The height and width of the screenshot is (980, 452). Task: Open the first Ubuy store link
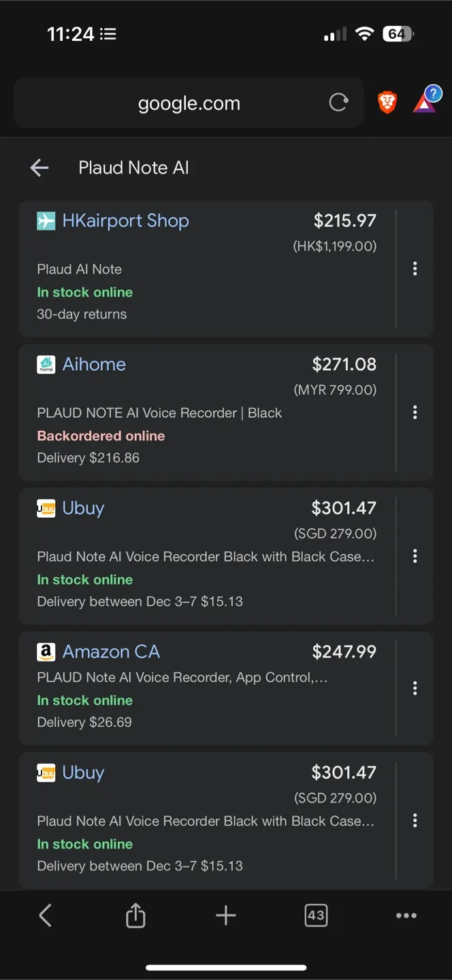click(83, 508)
